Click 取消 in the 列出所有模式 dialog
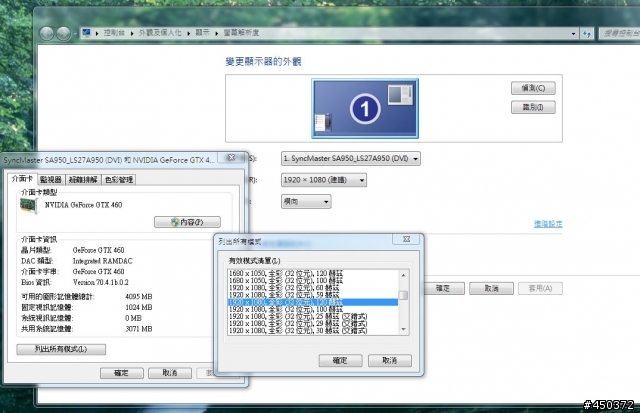Image resolution: width=640 pixels, height=413 pixels. tap(390, 360)
